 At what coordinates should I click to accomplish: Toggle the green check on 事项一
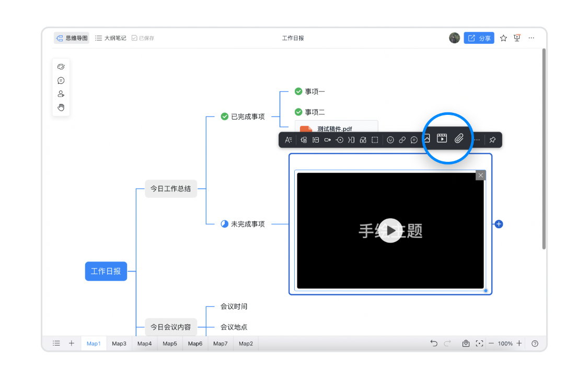coord(298,91)
